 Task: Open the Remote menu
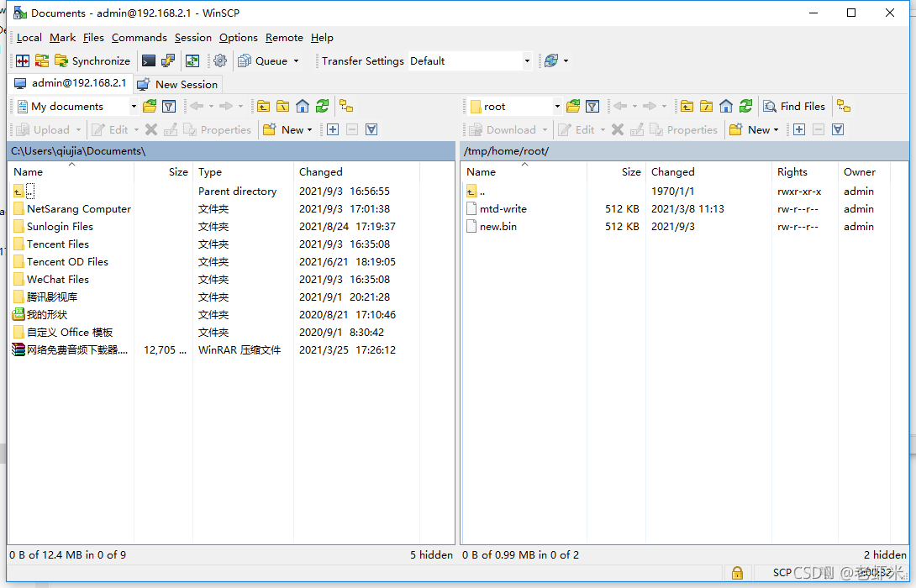(285, 37)
